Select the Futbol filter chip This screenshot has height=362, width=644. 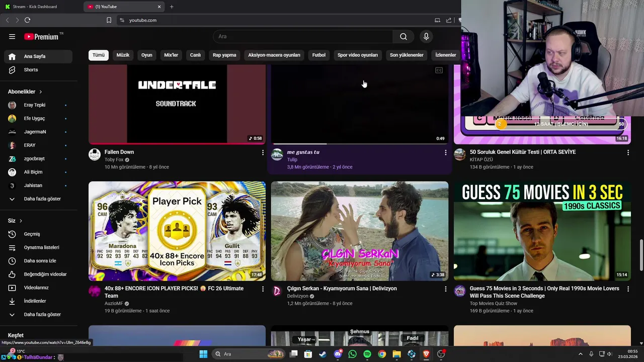pos(319,55)
